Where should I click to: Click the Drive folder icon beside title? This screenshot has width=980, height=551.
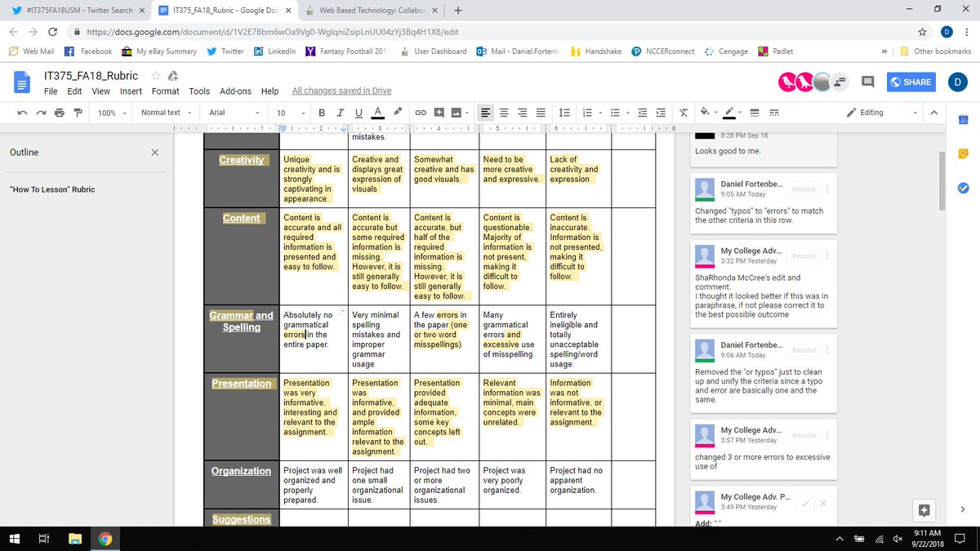171,75
